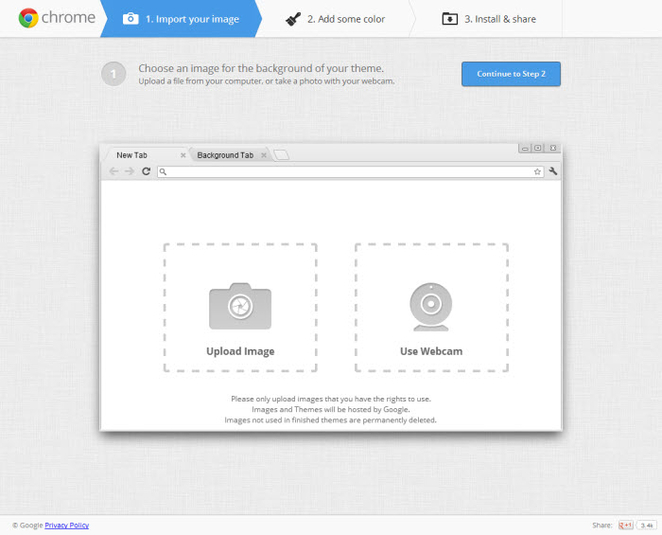Click the search magnifier in address bar
Image resolution: width=662 pixels, height=535 pixels.
click(163, 171)
